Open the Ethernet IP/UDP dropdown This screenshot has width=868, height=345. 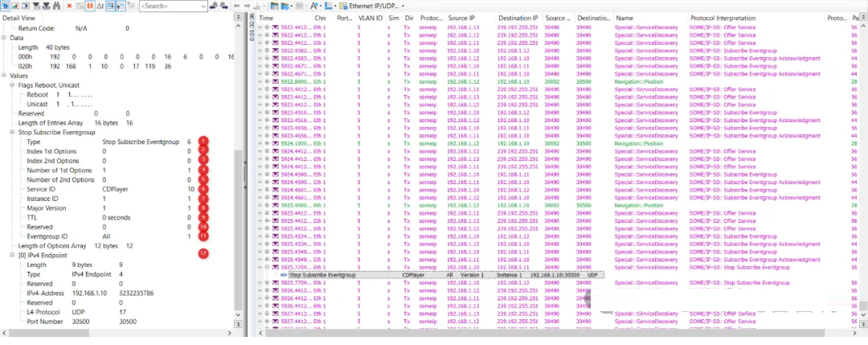(372, 6)
